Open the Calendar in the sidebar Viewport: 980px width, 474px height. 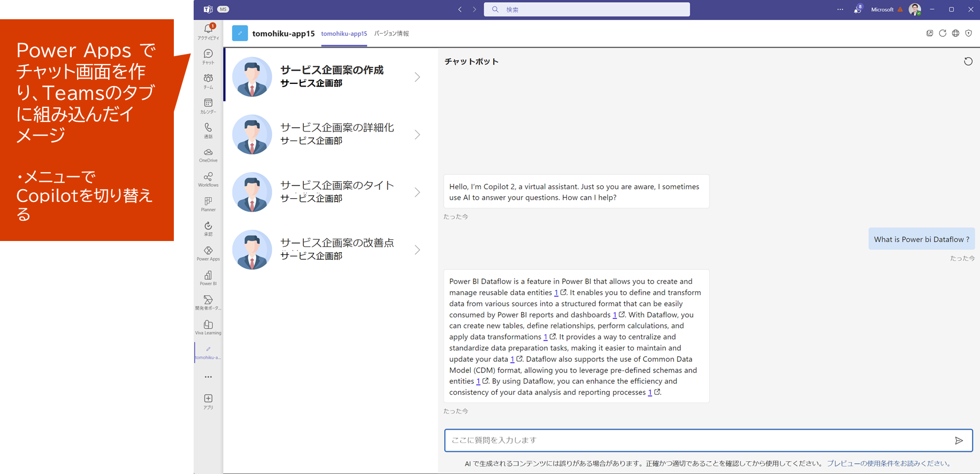(x=208, y=105)
